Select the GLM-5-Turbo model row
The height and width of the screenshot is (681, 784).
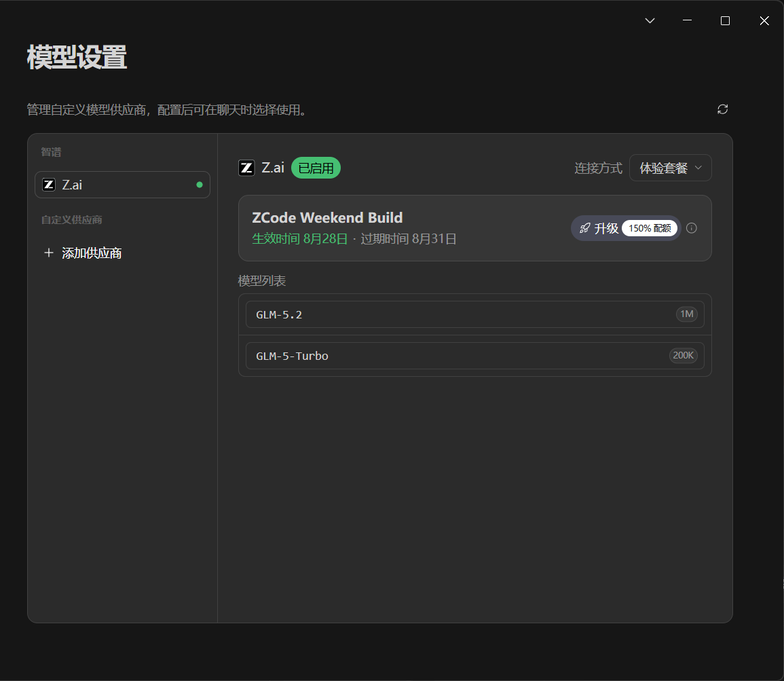click(x=475, y=356)
